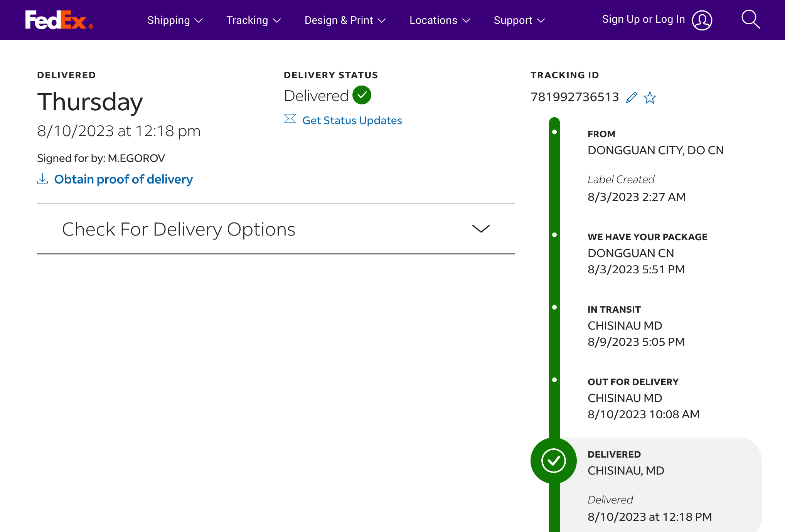This screenshot has height=532, width=785.
Task: Edit tracking ID with pencil icon
Action: point(631,98)
